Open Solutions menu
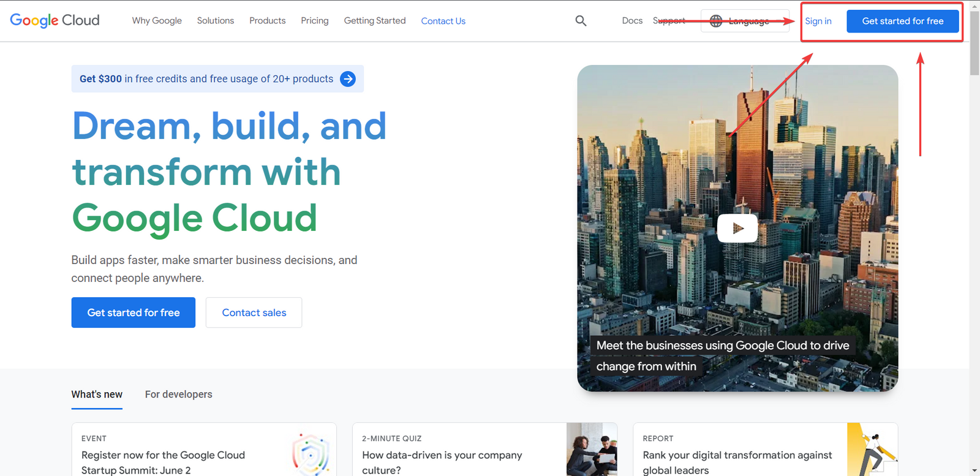Image resolution: width=980 pixels, height=476 pixels. click(x=216, y=21)
